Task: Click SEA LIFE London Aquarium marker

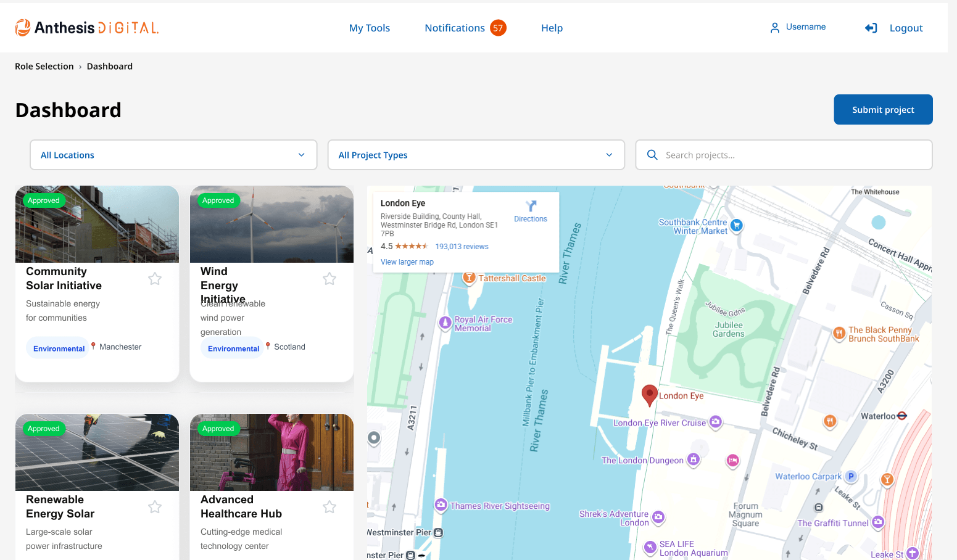Action: [650, 547]
